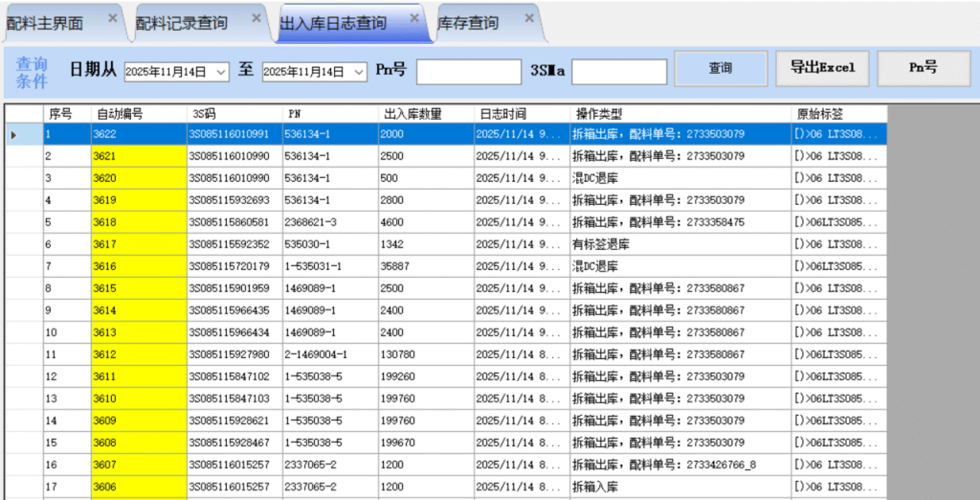The width and height of the screenshot is (980, 500).
Task: Select auto number cell 3609
Action: pos(140,420)
